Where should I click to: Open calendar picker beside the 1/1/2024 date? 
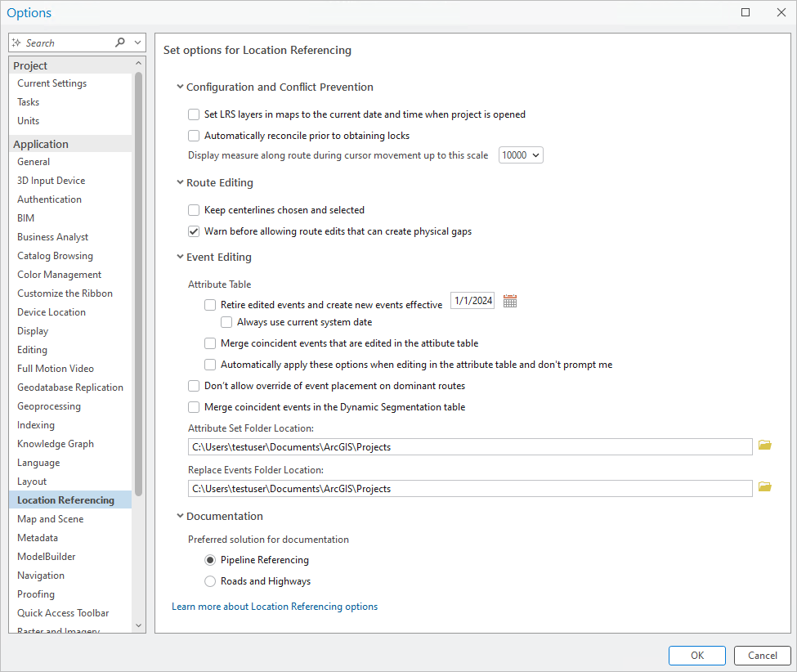[510, 302]
